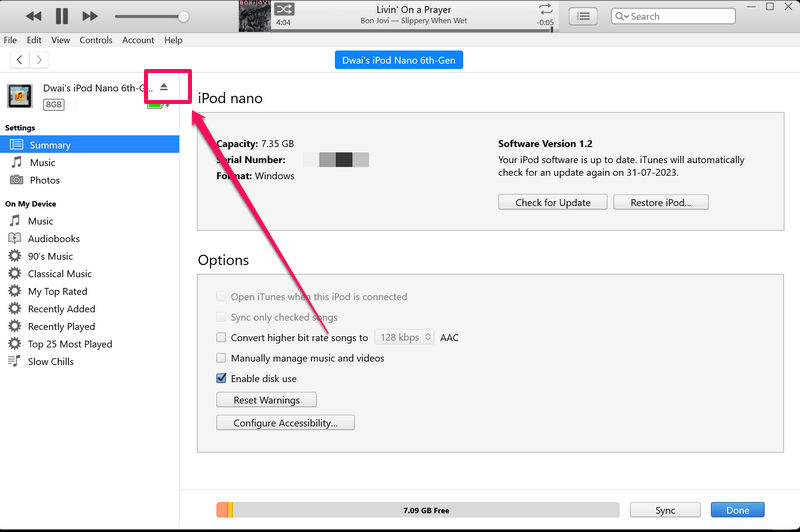Open the Edit menu
The image size is (800, 532).
[34, 40]
